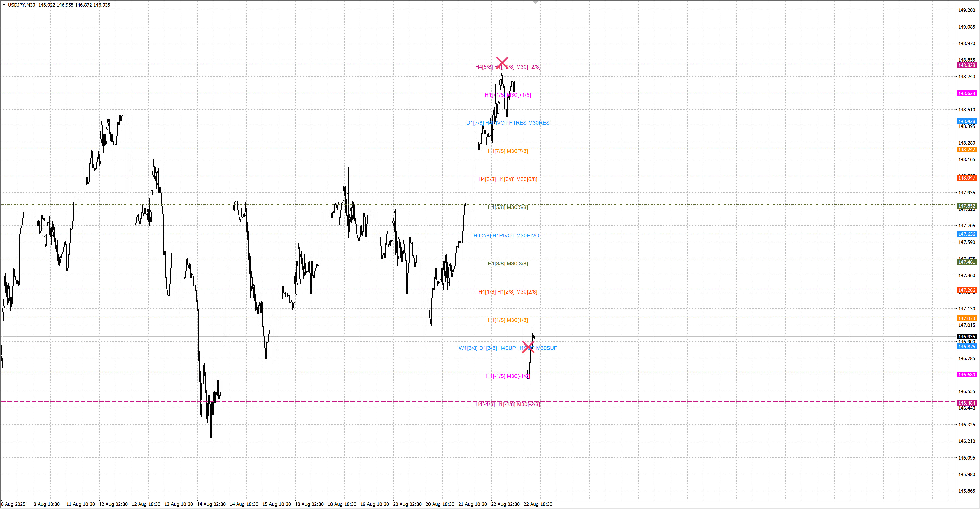Click the black current price label 146.935
Viewport: 980px width, 509px height.
click(x=966, y=336)
